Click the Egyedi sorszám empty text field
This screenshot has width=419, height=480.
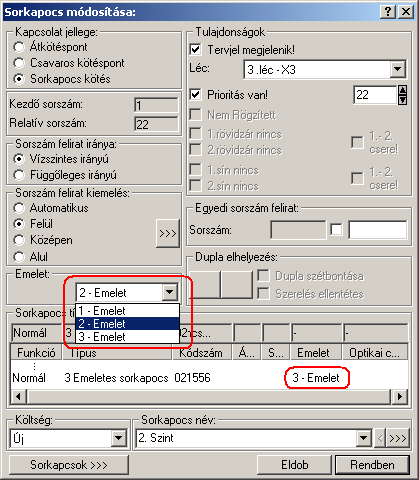pyautogui.click(x=377, y=230)
